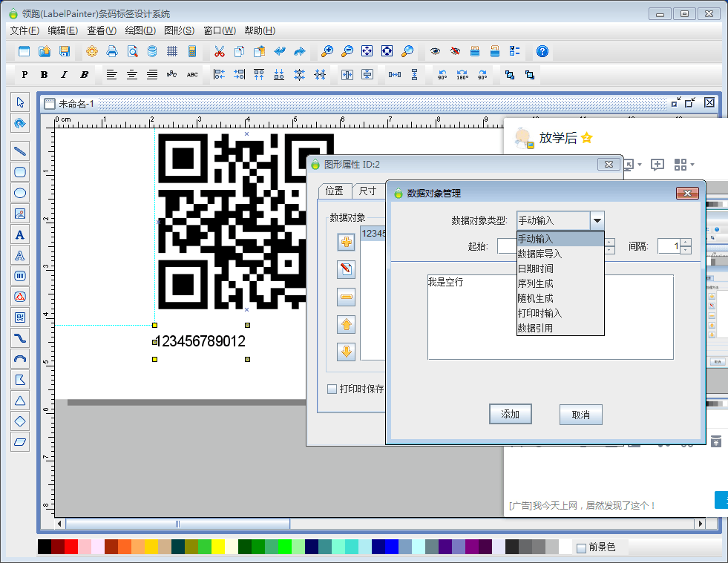
Task: Click the zoom out magnifier icon
Action: pyautogui.click(x=347, y=51)
